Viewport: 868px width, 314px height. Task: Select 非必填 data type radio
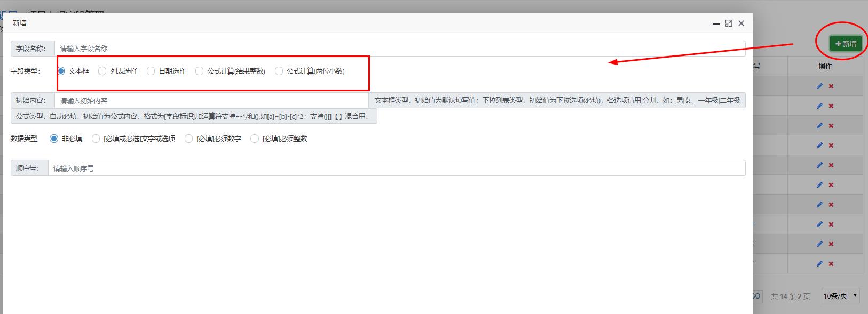(54, 139)
